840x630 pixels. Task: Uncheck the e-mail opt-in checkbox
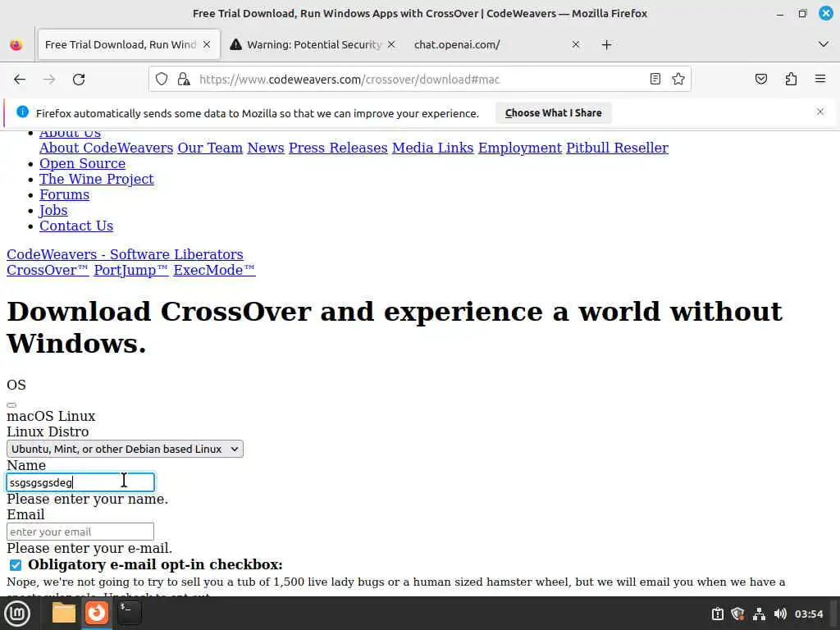pyautogui.click(x=16, y=565)
